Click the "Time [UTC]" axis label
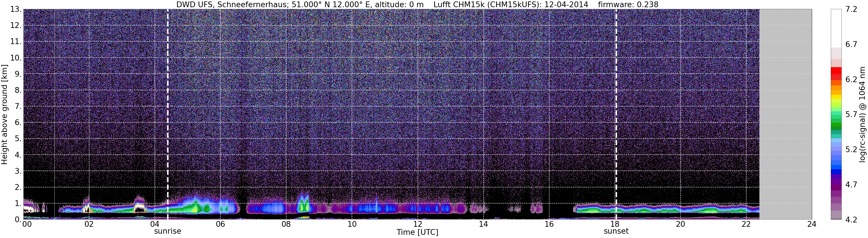Image resolution: width=868 pixels, height=238 pixels. [x=417, y=232]
